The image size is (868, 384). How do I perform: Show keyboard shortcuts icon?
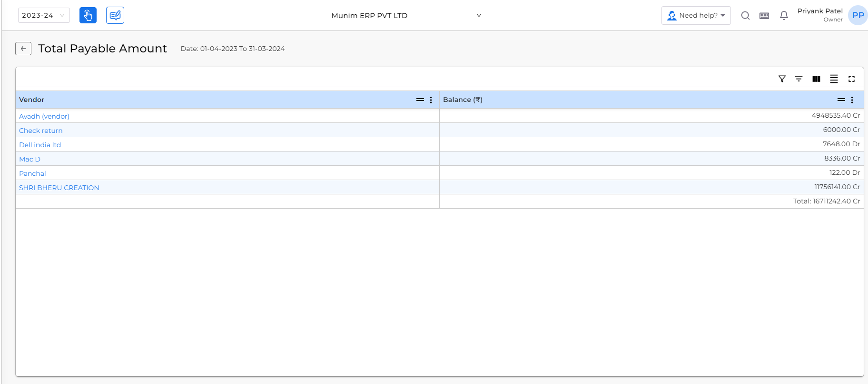(x=764, y=16)
